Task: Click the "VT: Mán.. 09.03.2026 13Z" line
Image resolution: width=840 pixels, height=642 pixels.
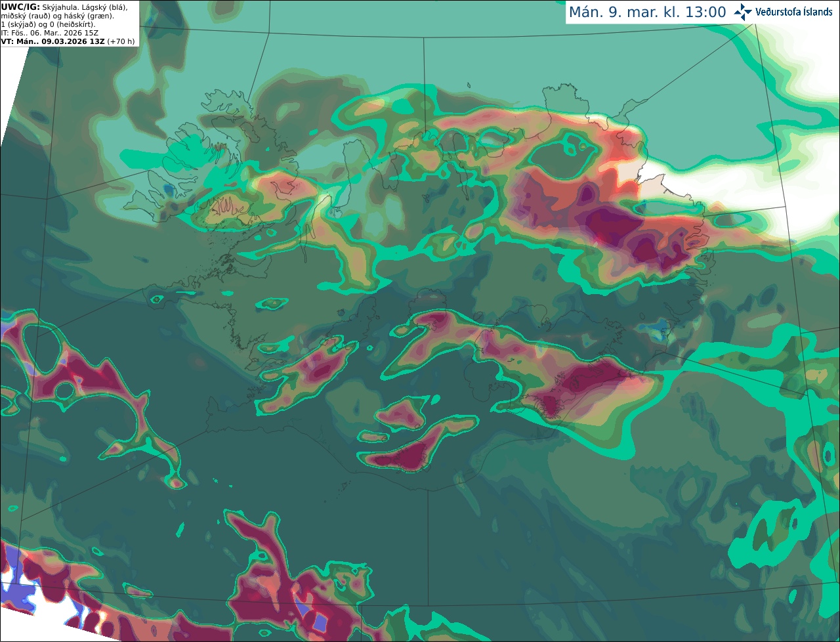Action: (52, 41)
